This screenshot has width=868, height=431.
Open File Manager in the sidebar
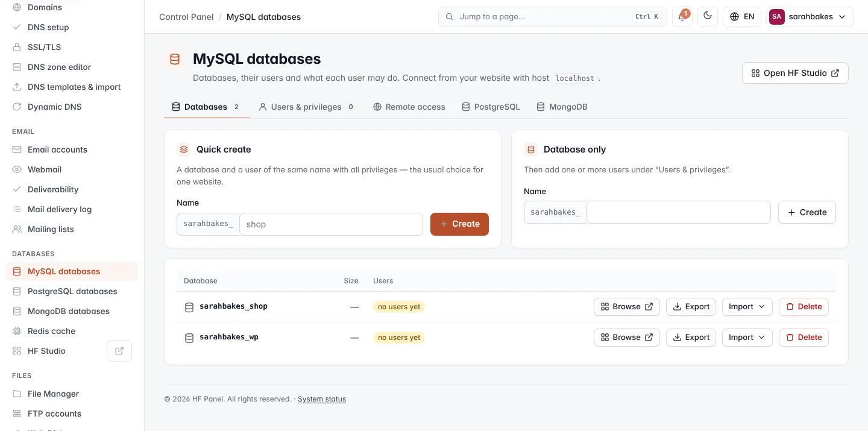(72, 394)
